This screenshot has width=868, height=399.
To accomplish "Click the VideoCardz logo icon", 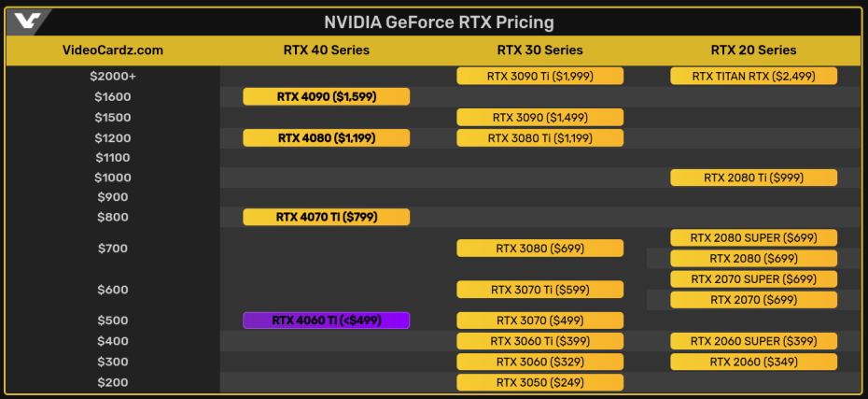I will point(27,21).
